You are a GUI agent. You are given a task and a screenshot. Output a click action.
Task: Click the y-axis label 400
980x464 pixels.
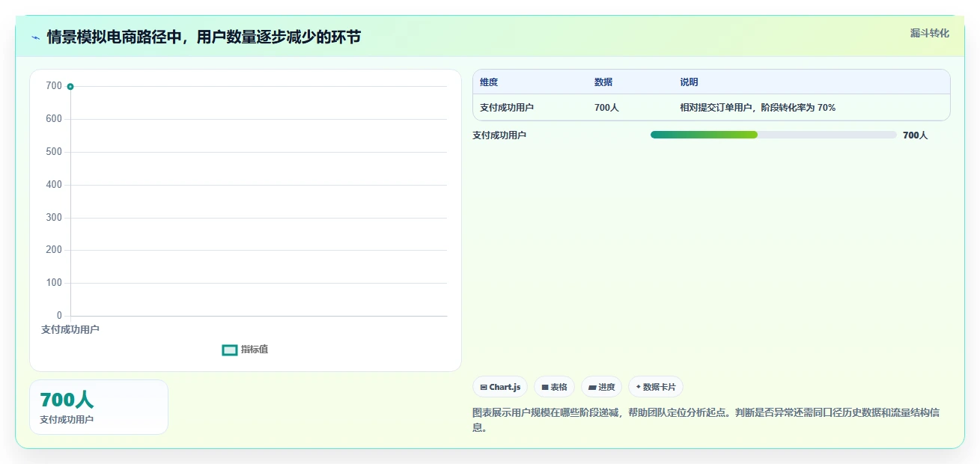click(x=54, y=185)
